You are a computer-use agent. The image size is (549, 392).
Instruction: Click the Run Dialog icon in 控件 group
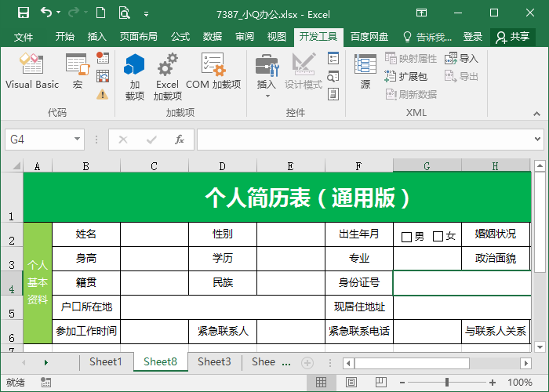coord(333,94)
